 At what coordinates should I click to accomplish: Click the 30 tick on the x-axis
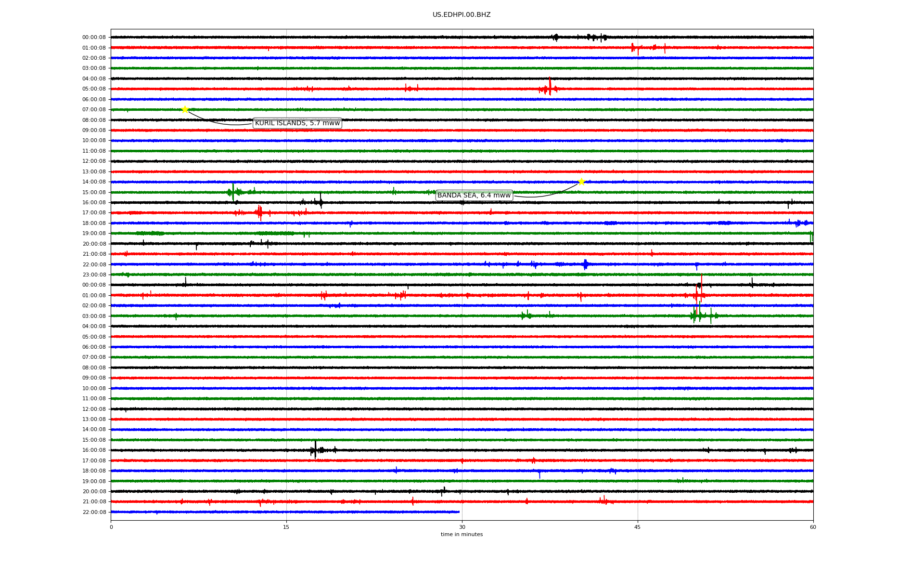(462, 527)
